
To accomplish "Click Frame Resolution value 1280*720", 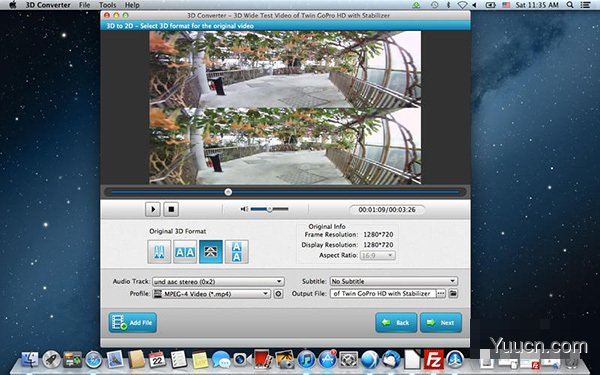I will [378, 235].
